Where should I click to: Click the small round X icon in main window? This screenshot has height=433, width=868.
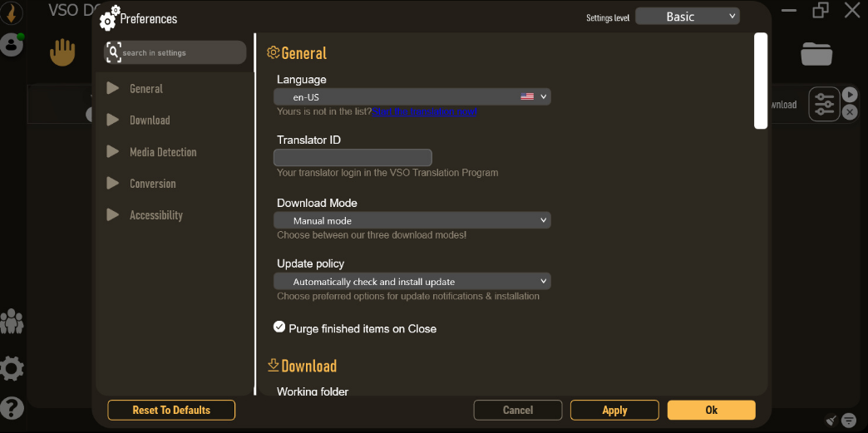[x=850, y=112]
